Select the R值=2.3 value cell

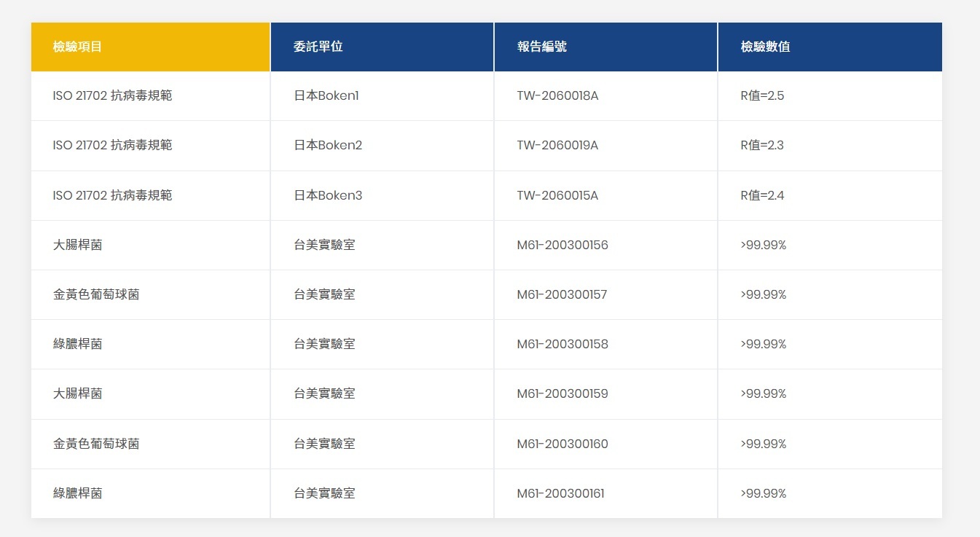point(762,145)
